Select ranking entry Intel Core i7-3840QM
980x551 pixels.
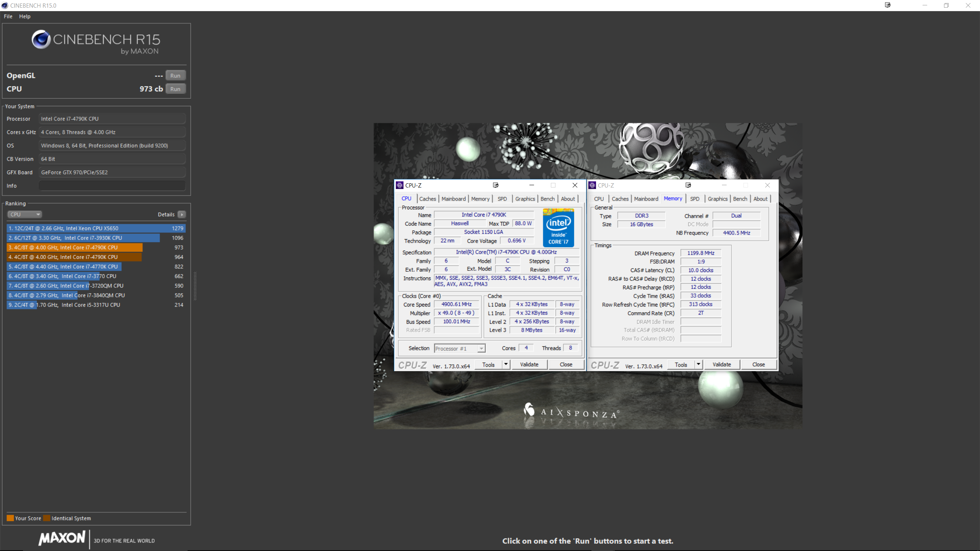tap(96, 295)
